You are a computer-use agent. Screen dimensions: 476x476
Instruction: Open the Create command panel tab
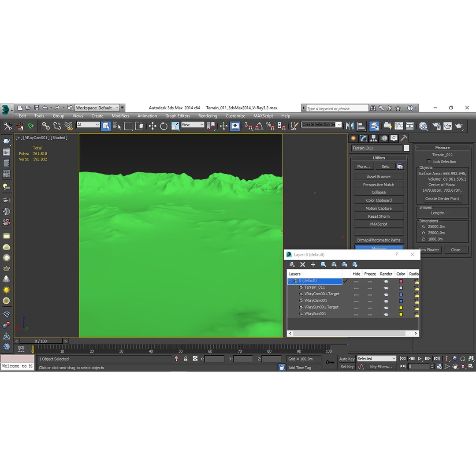pos(353,138)
